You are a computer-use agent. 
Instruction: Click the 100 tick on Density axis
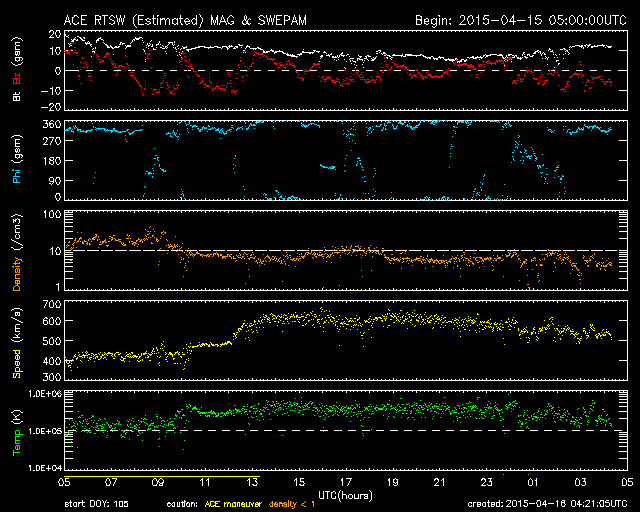(54, 215)
